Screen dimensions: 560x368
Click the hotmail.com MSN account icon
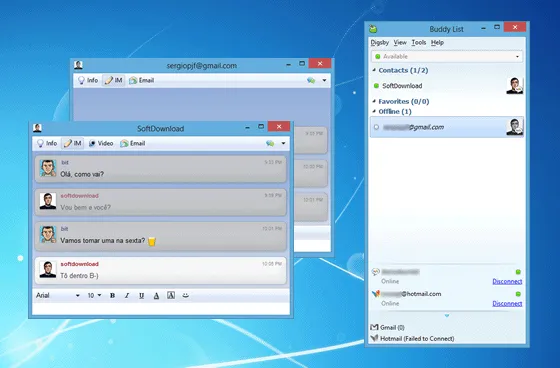[375, 294]
